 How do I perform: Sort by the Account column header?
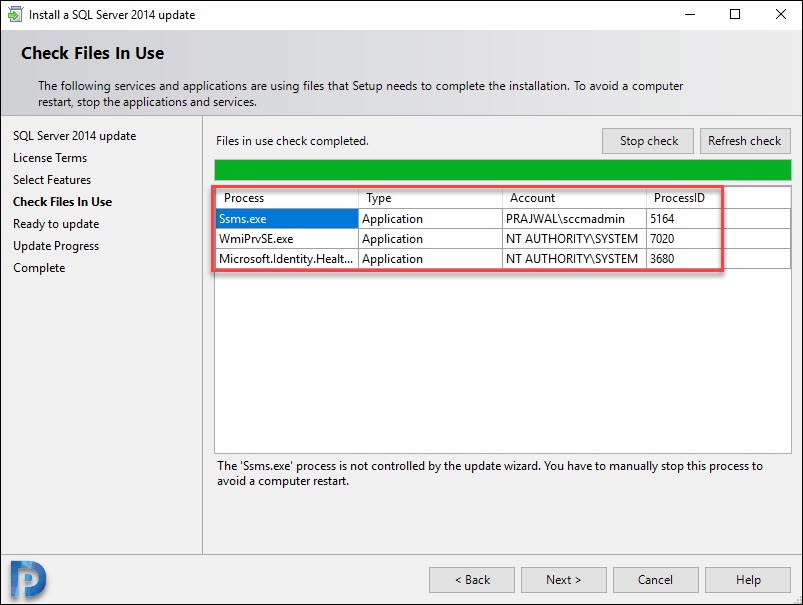[x=574, y=198]
